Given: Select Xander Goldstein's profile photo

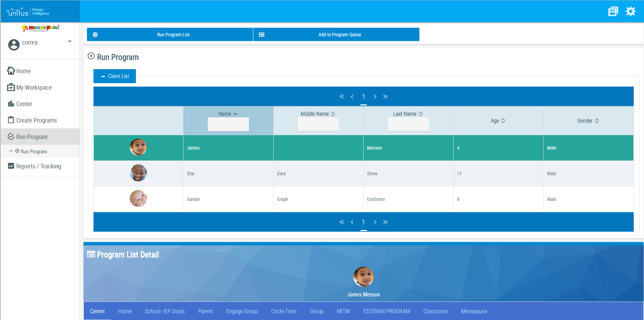Looking at the screenshot, I should (x=138, y=199).
